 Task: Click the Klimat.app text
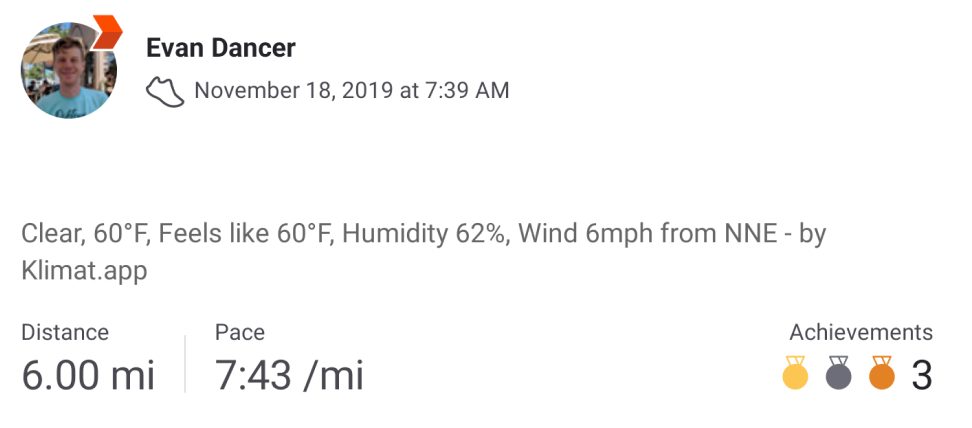coord(84,271)
